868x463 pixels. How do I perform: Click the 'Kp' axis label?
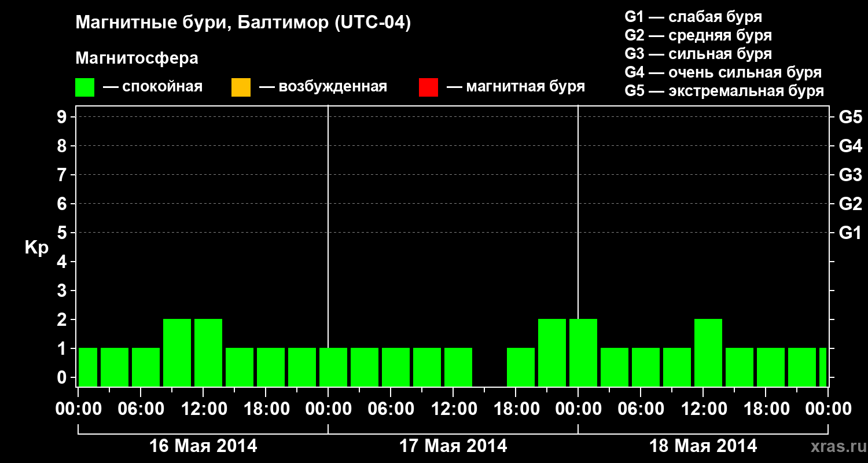click(x=37, y=248)
